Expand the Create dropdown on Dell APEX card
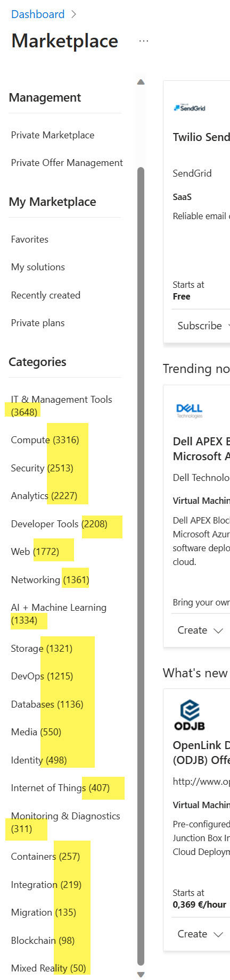This screenshot has height=980, width=230. (x=201, y=630)
